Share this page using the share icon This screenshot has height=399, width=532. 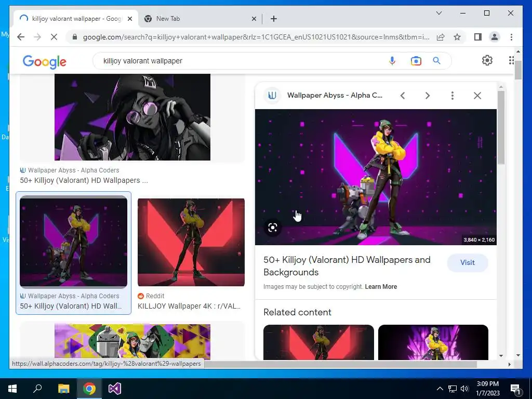[441, 37]
